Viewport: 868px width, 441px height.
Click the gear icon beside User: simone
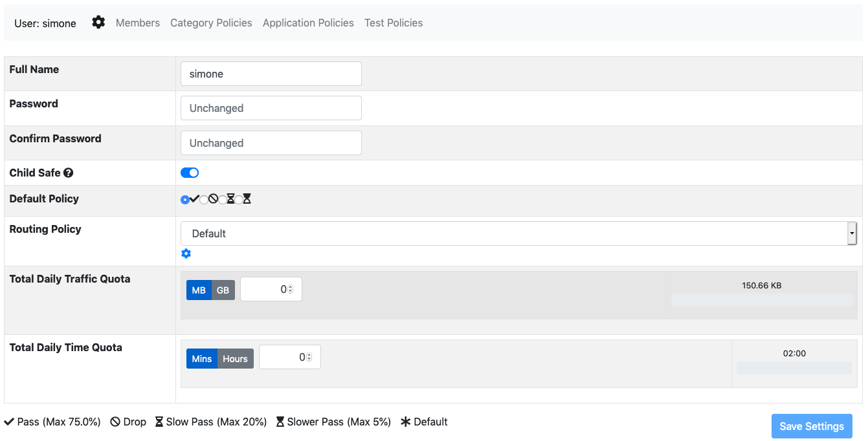click(98, 23)
